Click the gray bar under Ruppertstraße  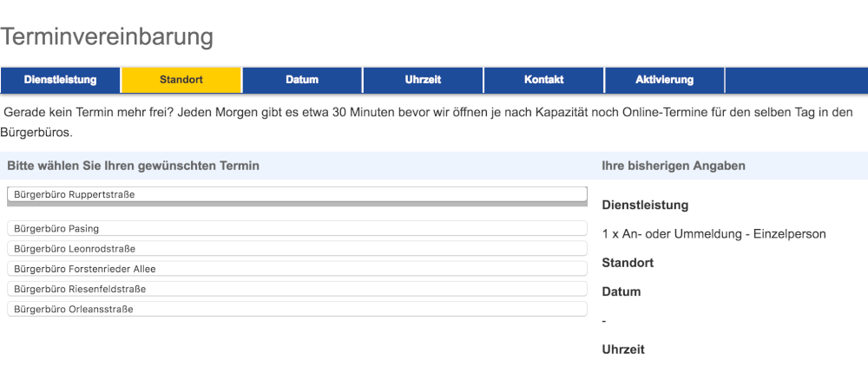(x=297, y=204)
